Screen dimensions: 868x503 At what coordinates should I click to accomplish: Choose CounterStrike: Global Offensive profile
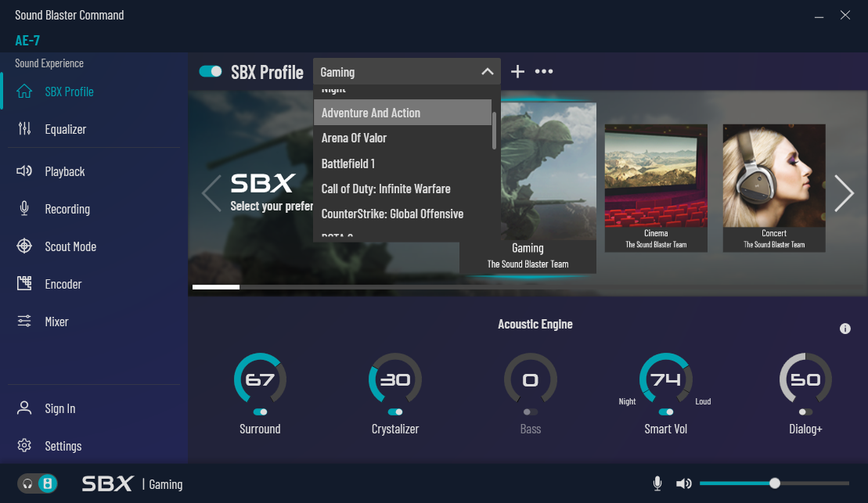click(x=392, y=214)
